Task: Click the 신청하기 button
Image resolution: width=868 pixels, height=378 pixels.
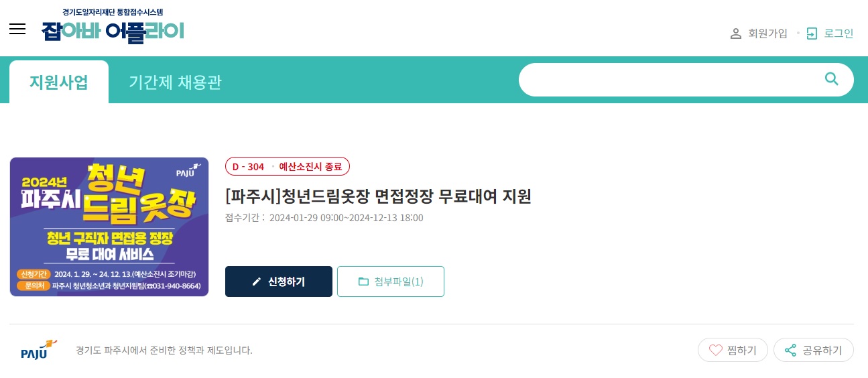Action: tap(279, 281)
